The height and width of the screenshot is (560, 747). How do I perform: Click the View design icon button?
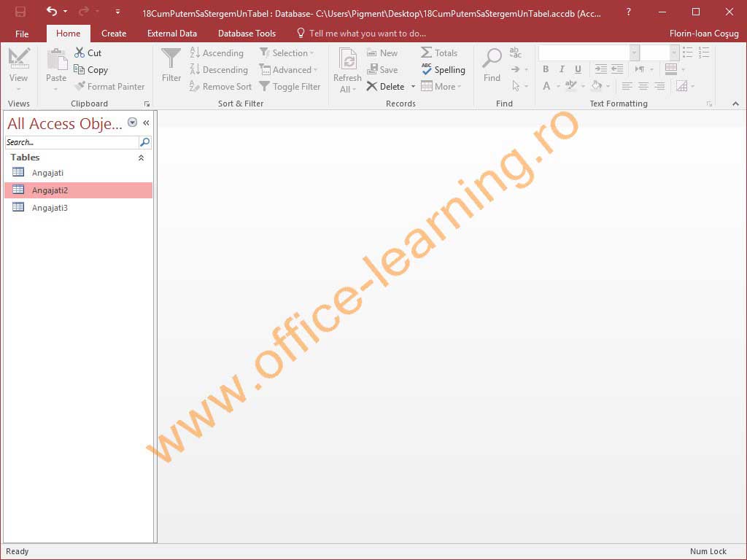click(18, 58)
